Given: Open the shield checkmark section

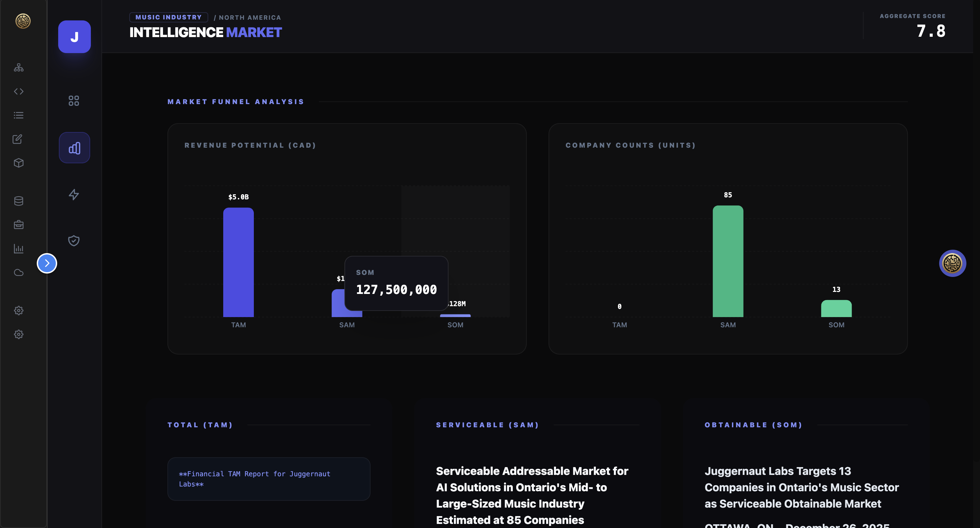Looking at the screenshot, I should [x=74, y=241].
